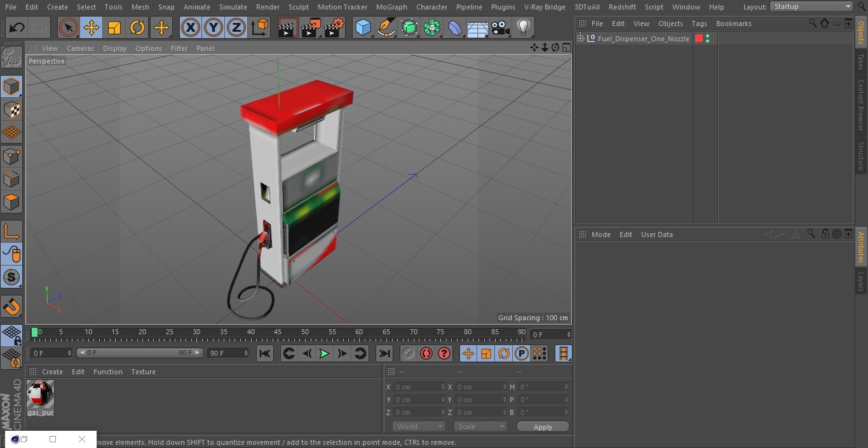This screenshot has width=868, height=448.
Task: Add a Light object
Action: [524, 28]
